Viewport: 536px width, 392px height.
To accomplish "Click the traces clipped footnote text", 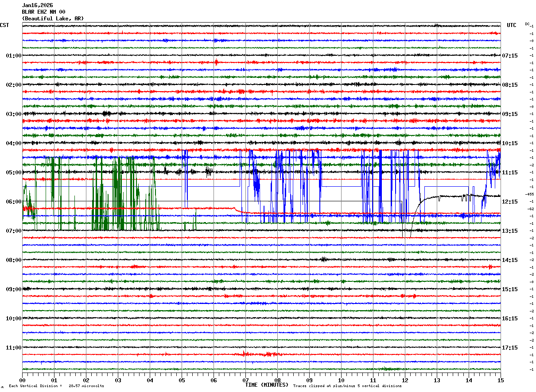I will click(347, 386).
